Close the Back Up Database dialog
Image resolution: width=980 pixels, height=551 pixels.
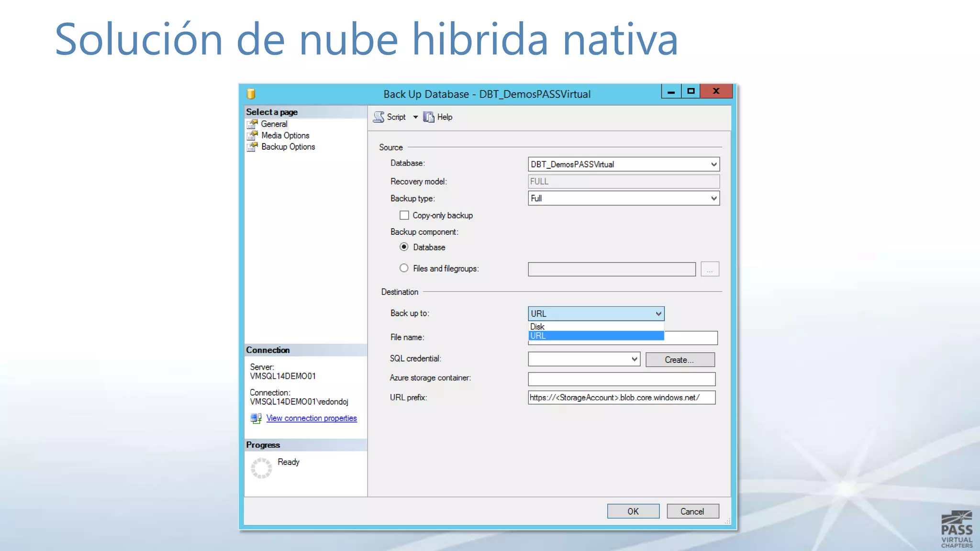point(716,91)
